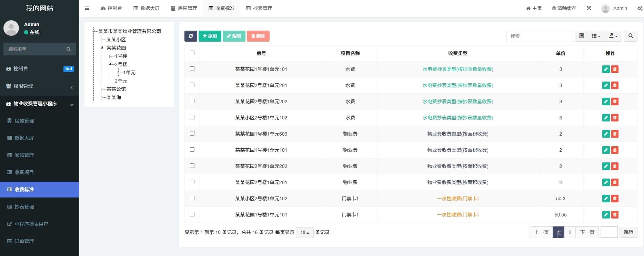The width and height of the screenshot is (644, 256).
Task: Click the green 添加 button
Action: tap(210, 36)
